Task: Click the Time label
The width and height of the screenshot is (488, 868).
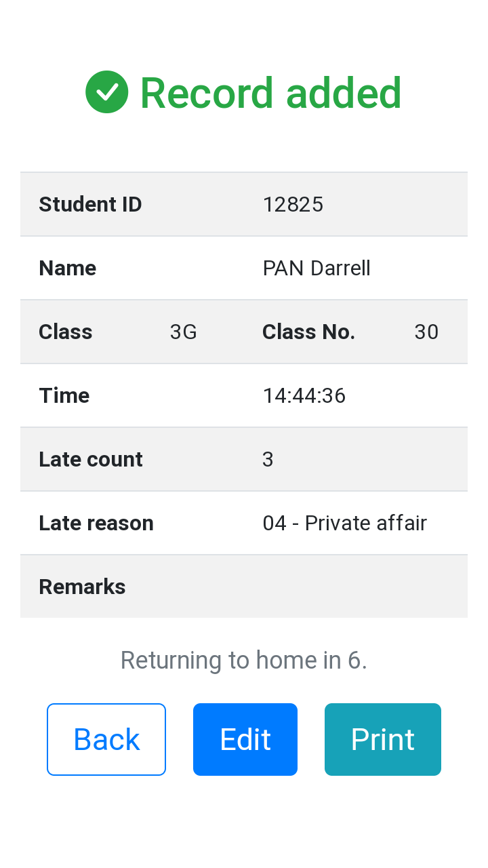Action: click(x=64, y=395)
